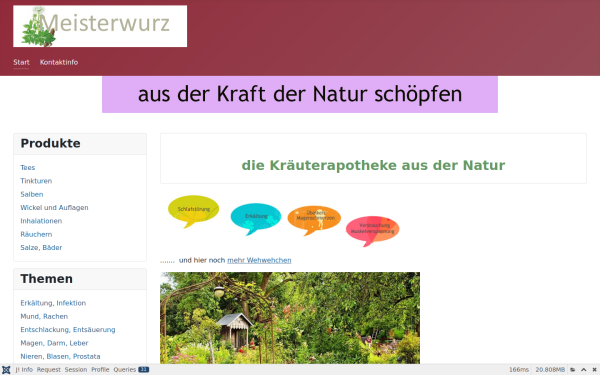Open the Tees product link

pos(28,168)
